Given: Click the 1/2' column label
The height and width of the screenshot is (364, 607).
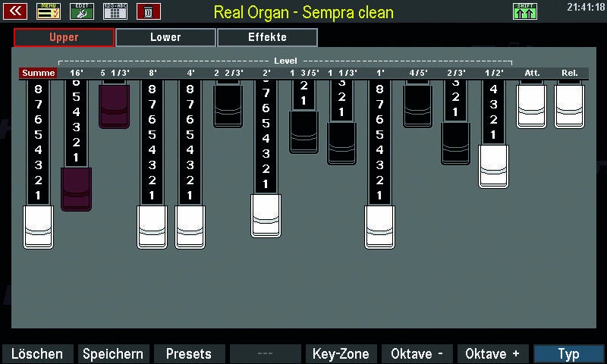Looking at the screenshot, I should tap(494, 73).
